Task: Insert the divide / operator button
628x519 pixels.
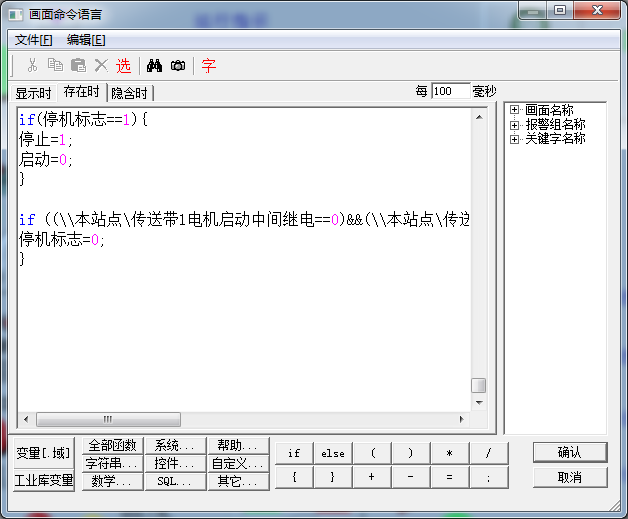Action: pyautogui.click(x=489, y=453)
